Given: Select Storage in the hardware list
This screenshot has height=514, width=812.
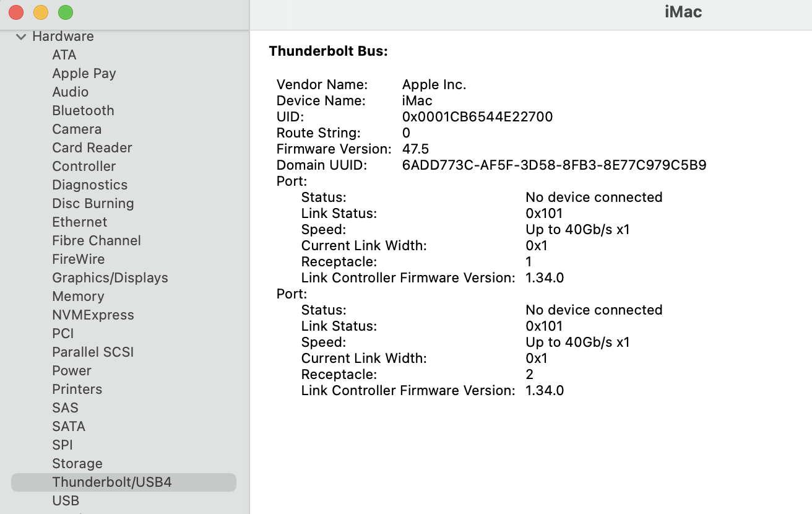Looking at the screenshot, I should click(77, 464).
